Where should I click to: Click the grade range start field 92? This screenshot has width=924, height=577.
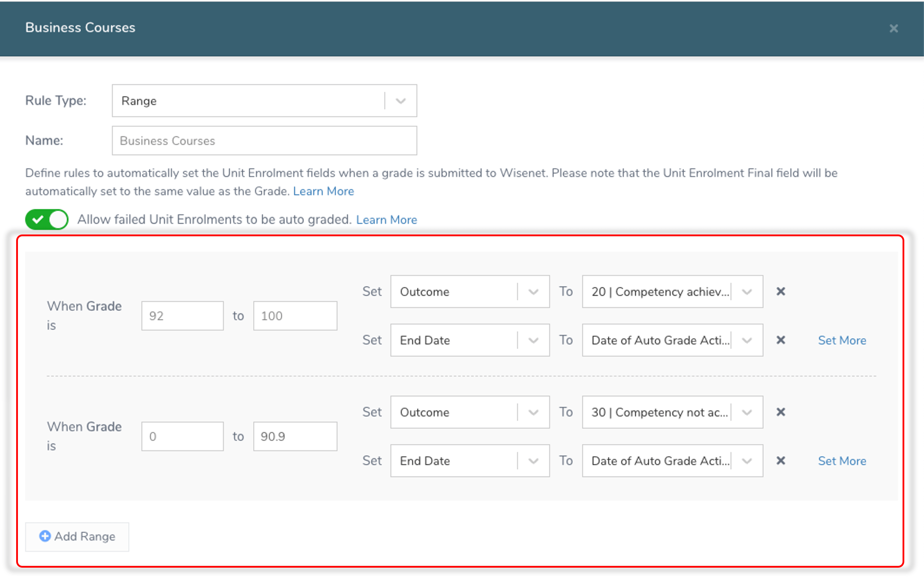pyautogui.click(x=183, y=316)
